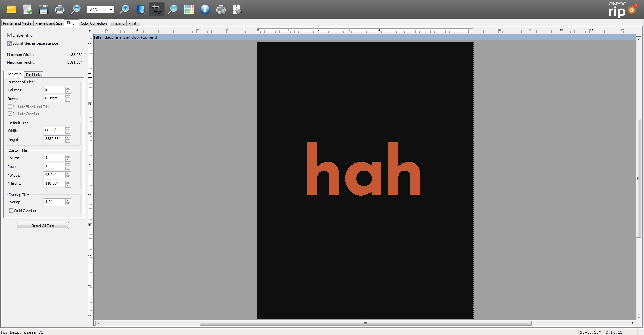
Task: Save the job with the floppy disk icon
Action: (44, 9)
